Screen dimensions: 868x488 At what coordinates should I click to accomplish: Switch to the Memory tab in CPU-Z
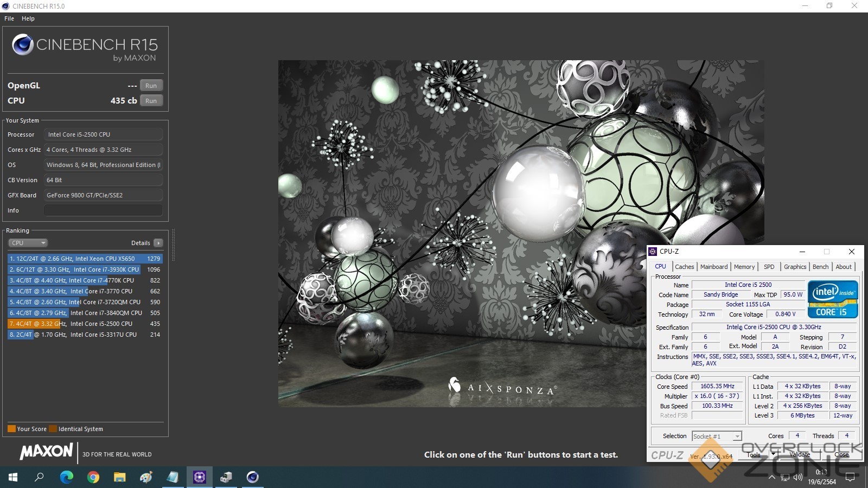[744, 267]
